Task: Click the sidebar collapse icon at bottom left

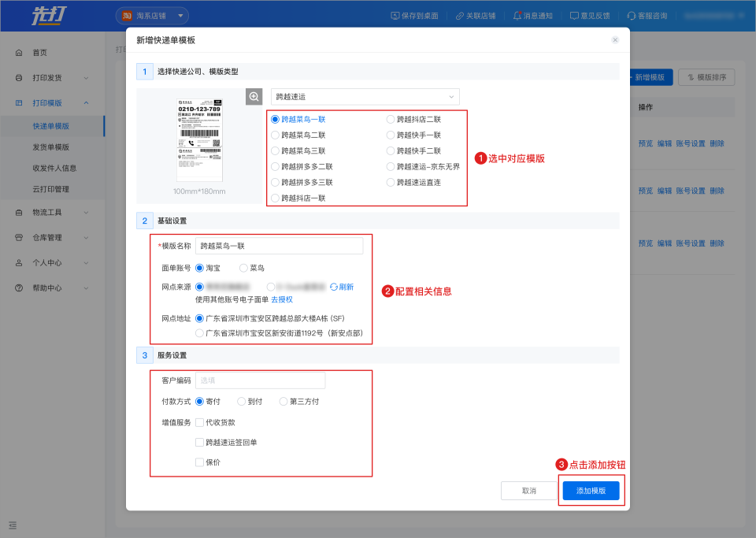Action: click(13, 525)
